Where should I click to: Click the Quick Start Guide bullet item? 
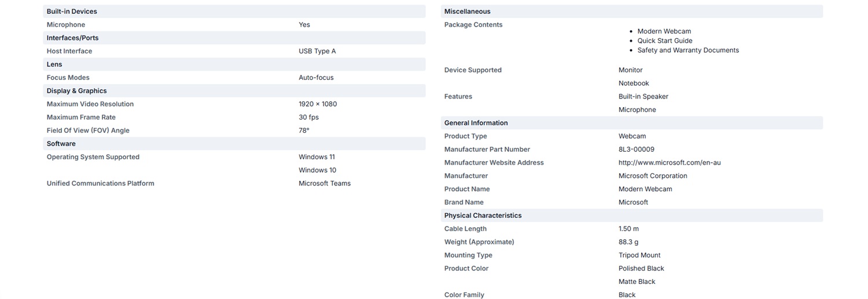pos(664,41)
